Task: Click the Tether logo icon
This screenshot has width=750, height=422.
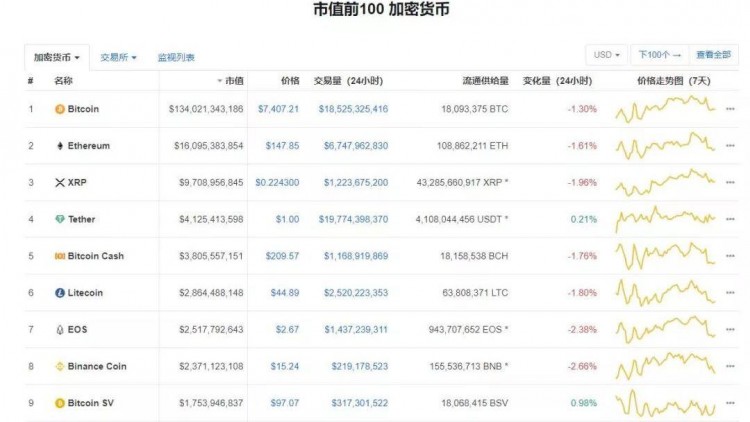Action: [x=60, y=219]
